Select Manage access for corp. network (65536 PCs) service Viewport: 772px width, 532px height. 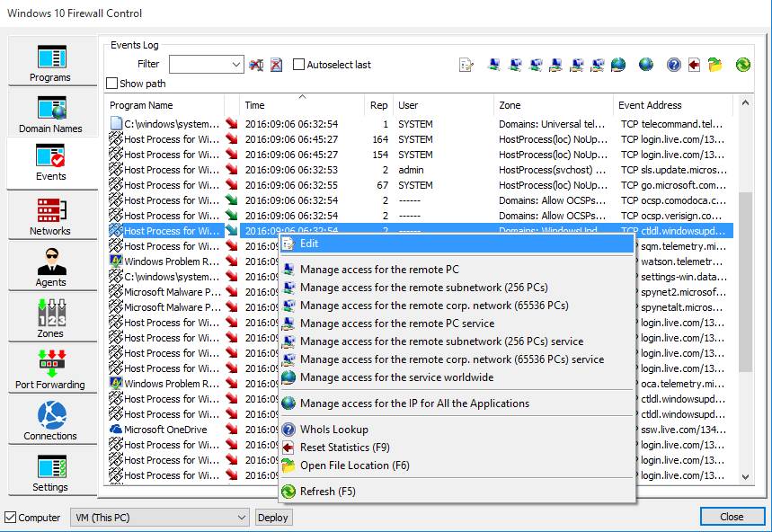pos(457,359)
